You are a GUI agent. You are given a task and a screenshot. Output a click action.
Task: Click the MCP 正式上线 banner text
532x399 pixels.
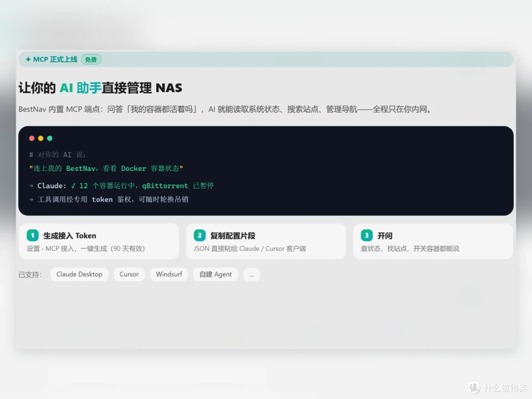55,60
